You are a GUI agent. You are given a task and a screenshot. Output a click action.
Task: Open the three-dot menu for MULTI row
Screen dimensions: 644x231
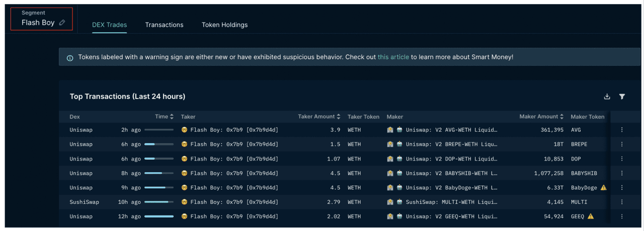click(622, 202)
